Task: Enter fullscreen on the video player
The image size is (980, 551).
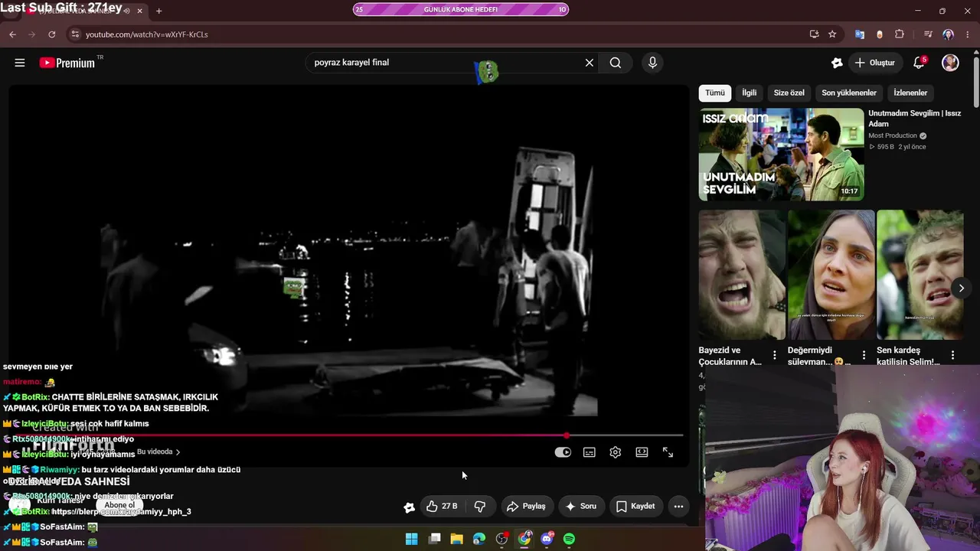Action: 668,452
